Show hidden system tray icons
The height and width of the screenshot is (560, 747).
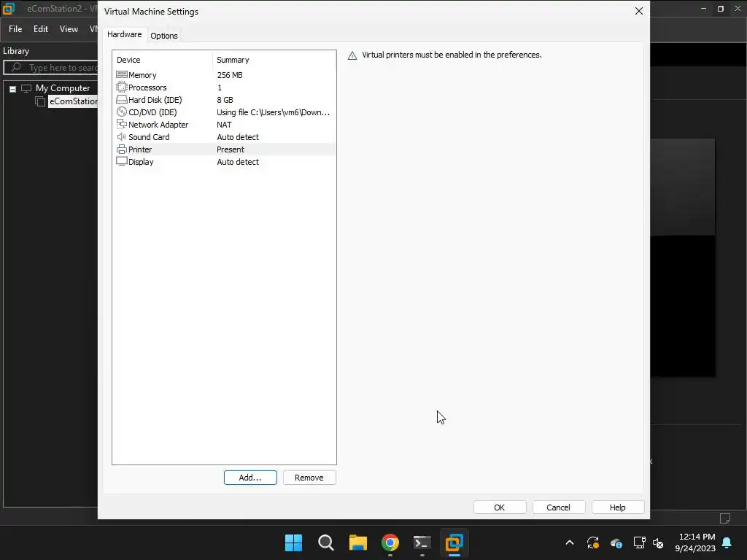(x=569, y=542)
